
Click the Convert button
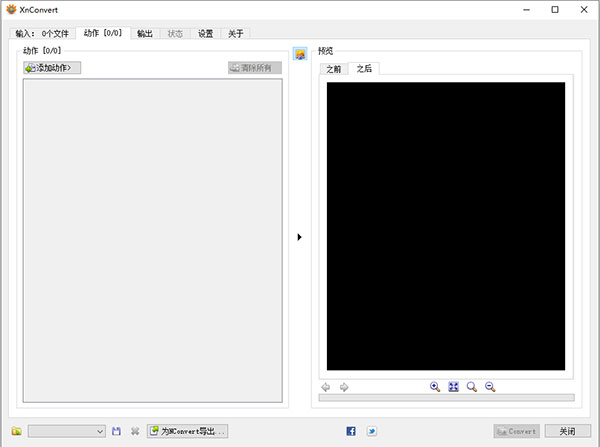pos(517,431)
